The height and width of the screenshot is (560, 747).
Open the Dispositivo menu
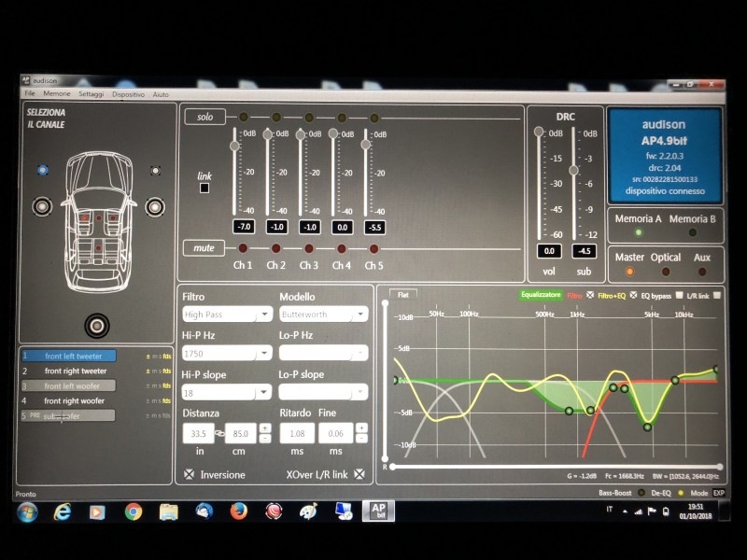(128, 94)
